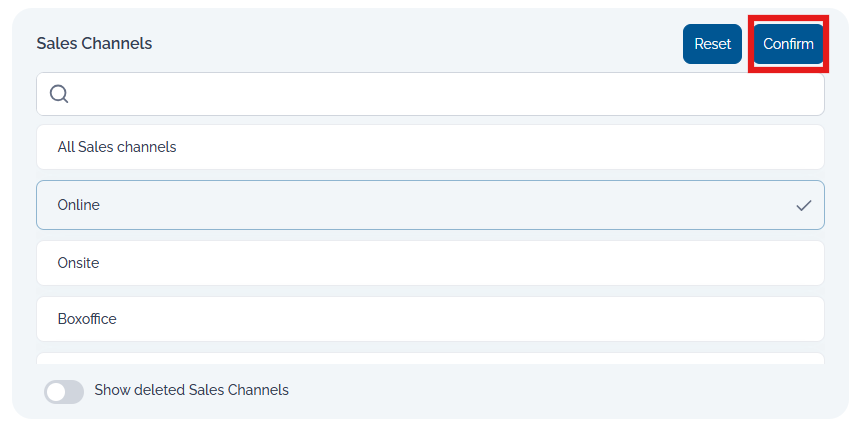Screen dimensions: 853x428
Task: Click the Sales Channels heading
Action: tap(94, 44)
